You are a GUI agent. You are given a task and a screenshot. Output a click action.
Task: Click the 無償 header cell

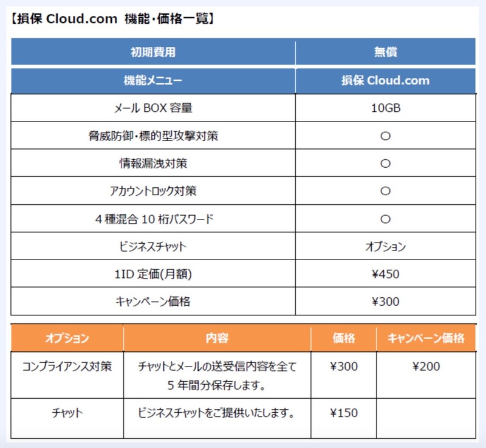click(x=385, y=52)
